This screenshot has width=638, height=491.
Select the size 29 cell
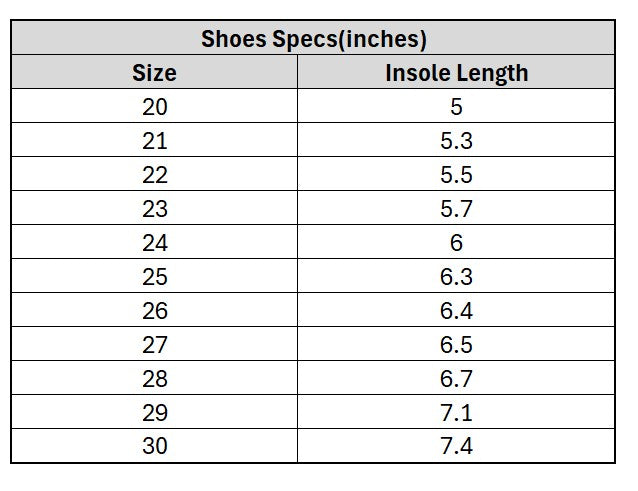(155, 413)
